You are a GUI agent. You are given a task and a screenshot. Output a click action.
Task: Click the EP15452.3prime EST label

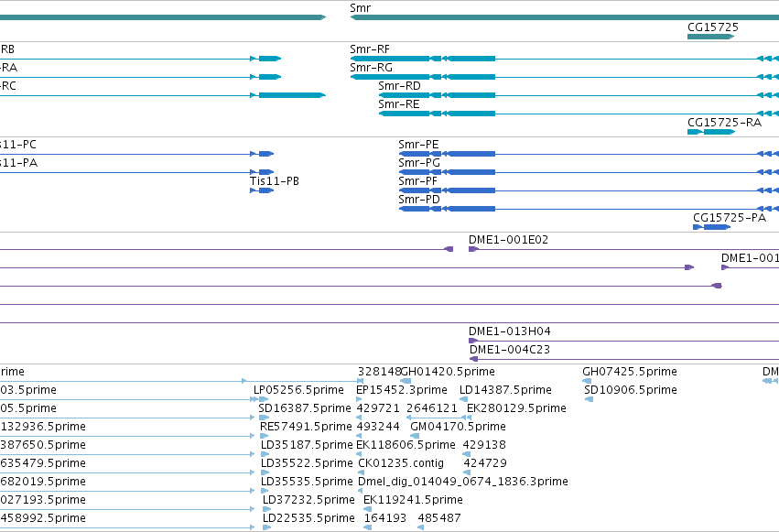pos(402,390)
